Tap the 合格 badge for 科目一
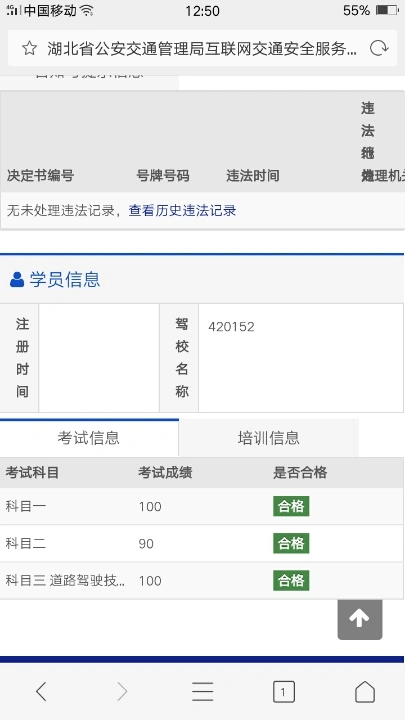This screenshot has height=720, width=405. [291, 506]
